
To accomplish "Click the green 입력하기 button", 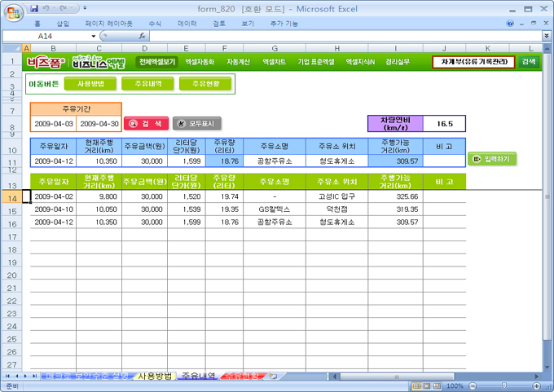I will (x=492, y=159).
